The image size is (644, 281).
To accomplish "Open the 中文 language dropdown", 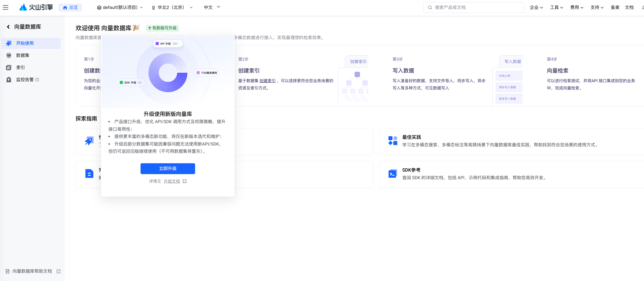I will click(212, 7).
